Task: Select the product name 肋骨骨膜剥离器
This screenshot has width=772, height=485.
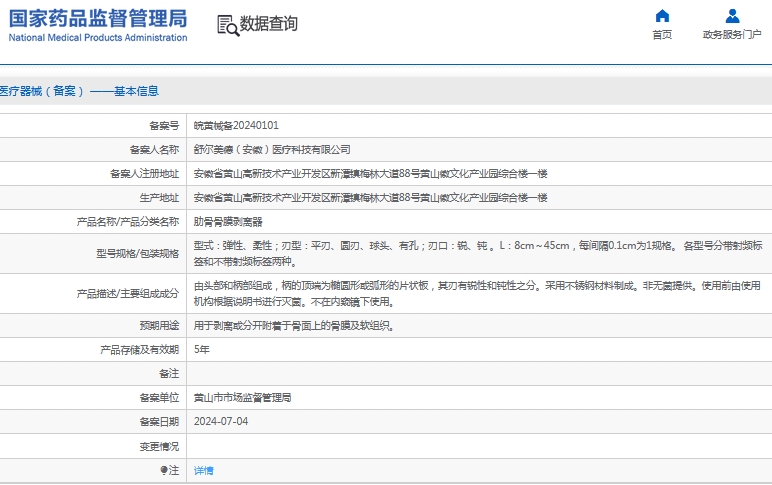Action: point(228,222)
